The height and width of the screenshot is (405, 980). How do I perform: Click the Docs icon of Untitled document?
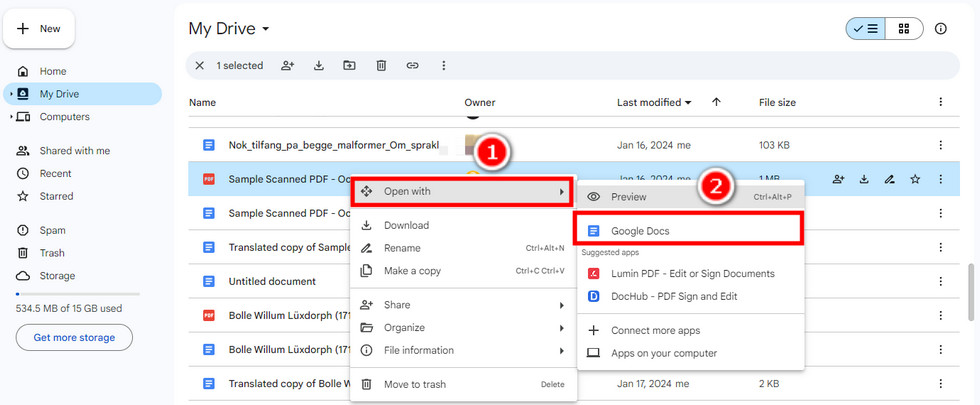pyautogui.click(x=209, y=281)
